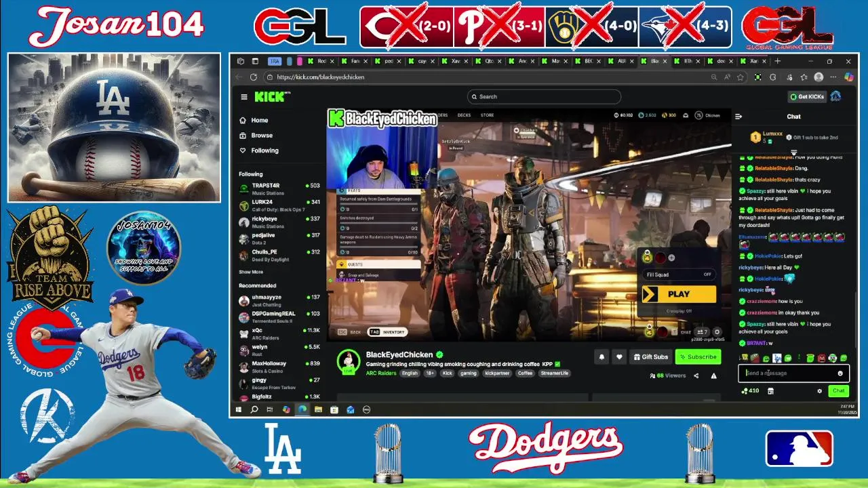The height and width of the screenshot is (488, 868).
Task: Switch to the 'BEC' browser tab
Action: click(589, 61)
